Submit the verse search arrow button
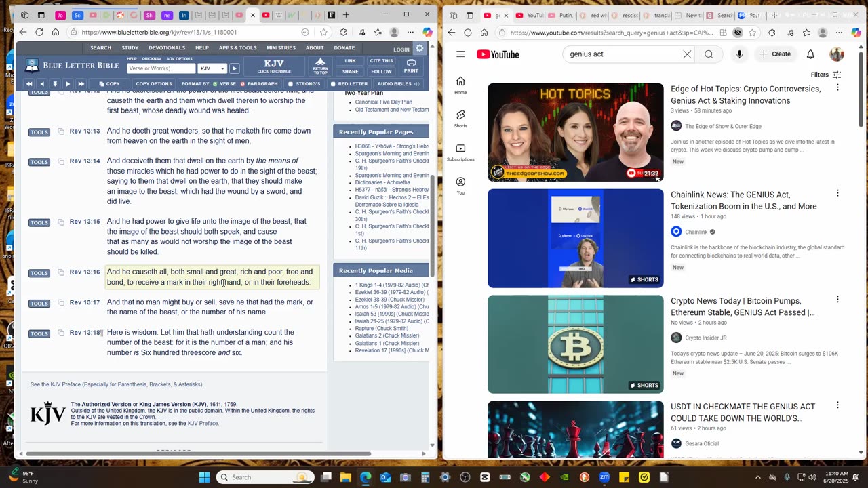Screen dimensions: 868x488 (234, 68)
